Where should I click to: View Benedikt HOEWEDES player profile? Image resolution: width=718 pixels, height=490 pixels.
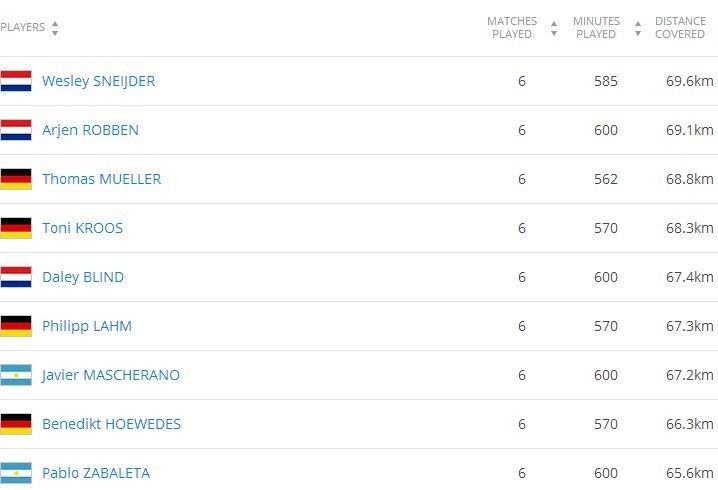[x=111, y=424]
